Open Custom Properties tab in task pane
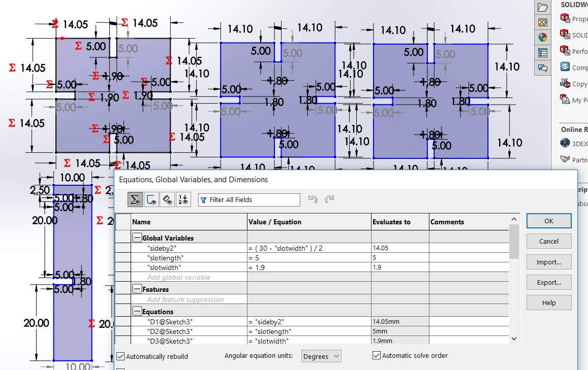The image size is (588, 370). click(x=543, y=53)
